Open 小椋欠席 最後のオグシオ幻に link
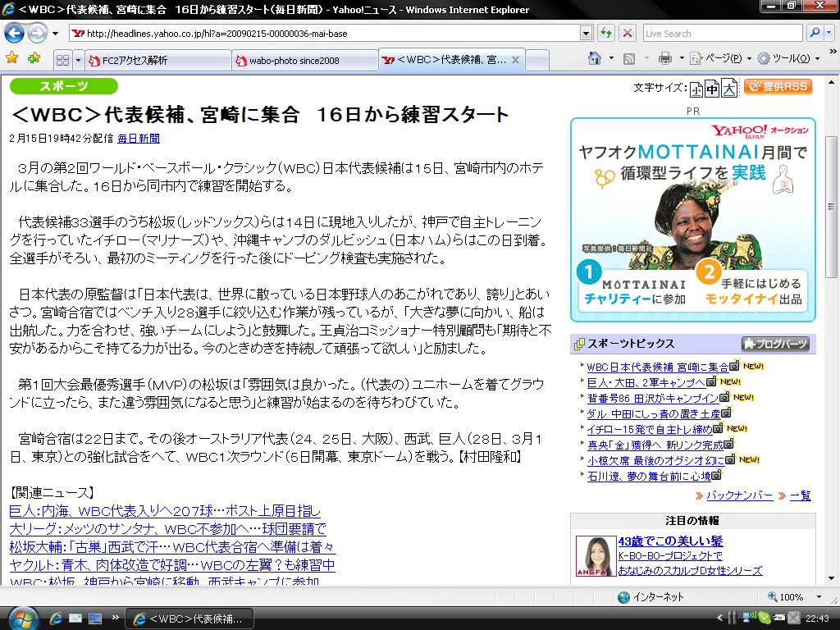The width and height of the screenshot is (840, 630). coord(655,460)
